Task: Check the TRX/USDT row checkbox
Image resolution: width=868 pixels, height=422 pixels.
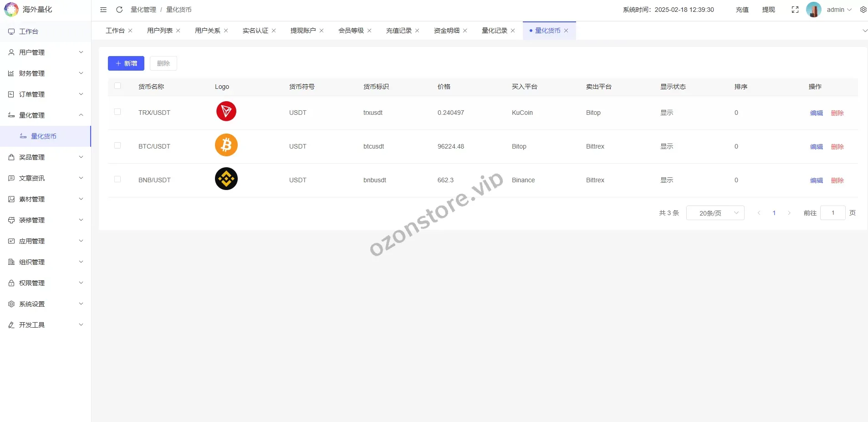Action: pos(117,112)
